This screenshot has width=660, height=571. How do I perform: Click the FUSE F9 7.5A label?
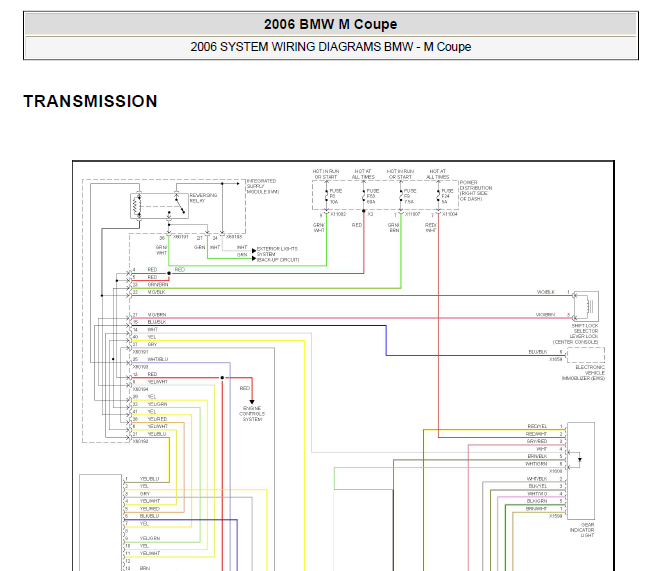(410, 197)
